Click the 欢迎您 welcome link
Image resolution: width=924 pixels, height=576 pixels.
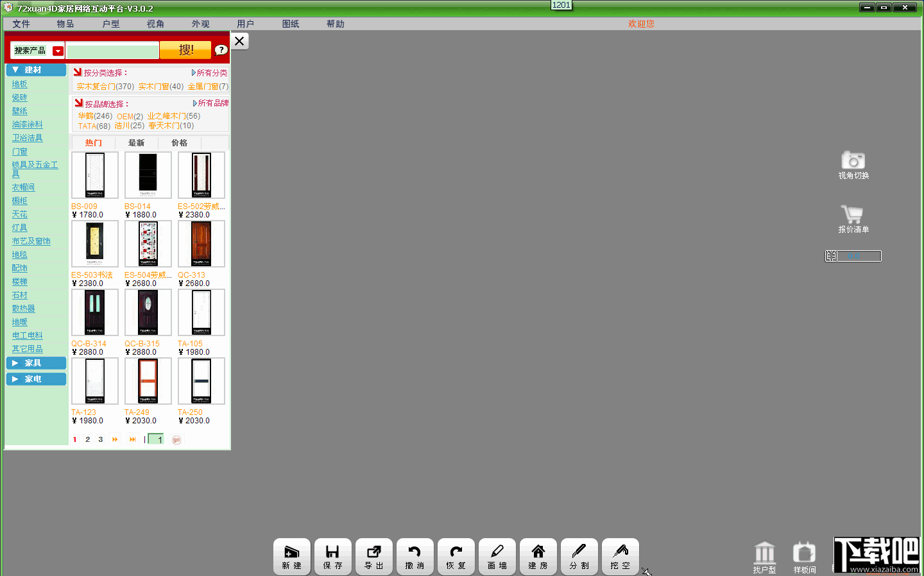641,24
